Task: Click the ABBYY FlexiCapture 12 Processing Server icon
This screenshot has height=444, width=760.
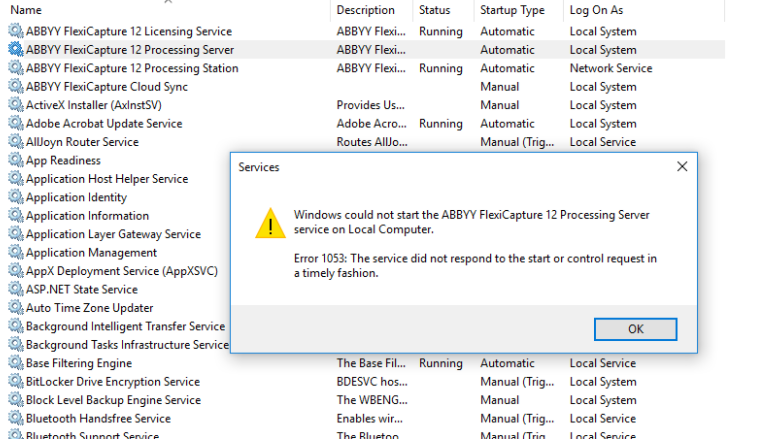Action: tap(16, 49)
